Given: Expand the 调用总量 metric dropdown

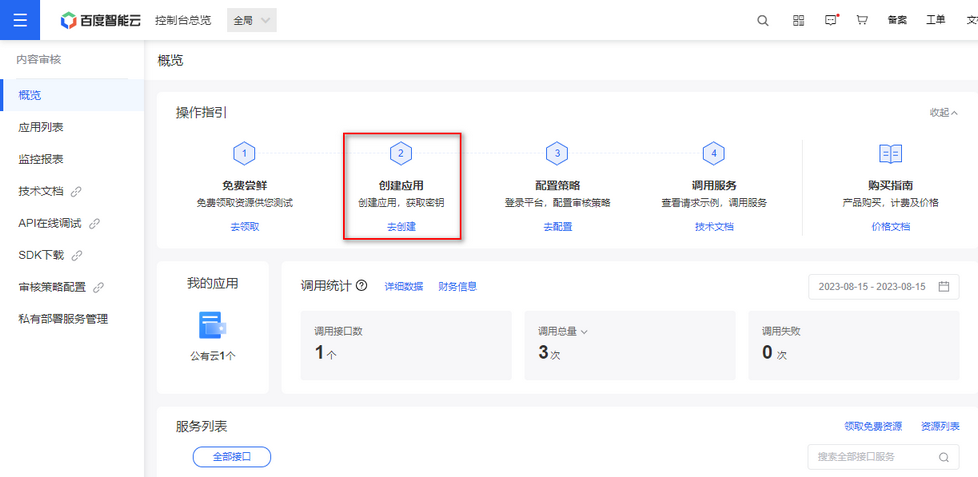Looking at the screenshot, I should tap(584, 331).
